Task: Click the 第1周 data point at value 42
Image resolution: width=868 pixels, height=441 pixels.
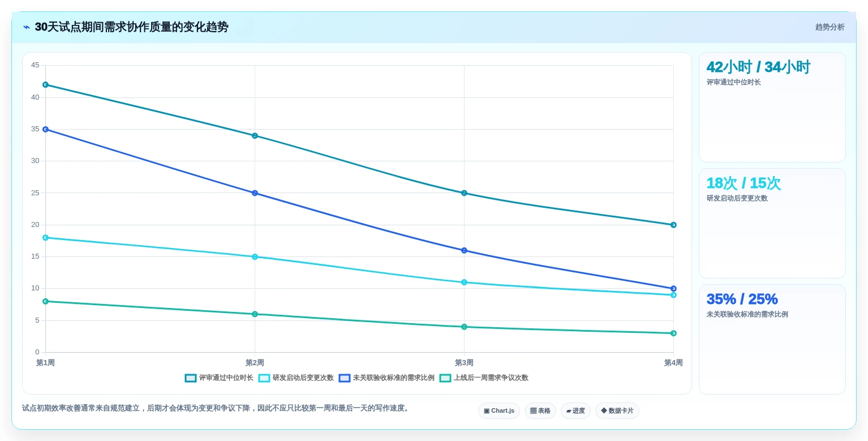Action: coord(46,85)
